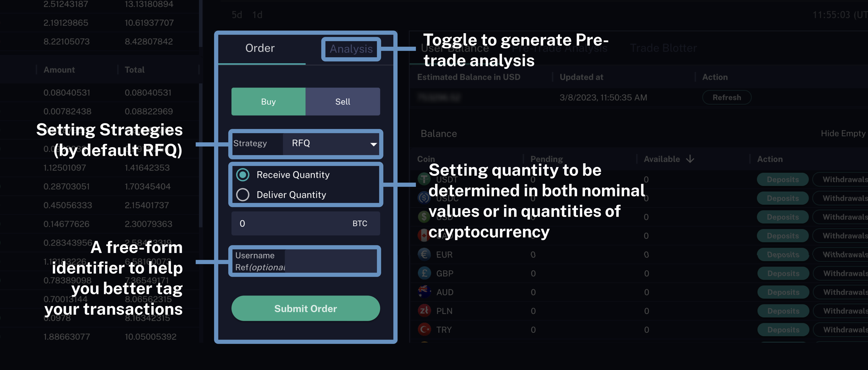This screenshot has width=868, height=370.
Task: Click Refresh for the estimated balance
Action: click(x=726, y=97)
